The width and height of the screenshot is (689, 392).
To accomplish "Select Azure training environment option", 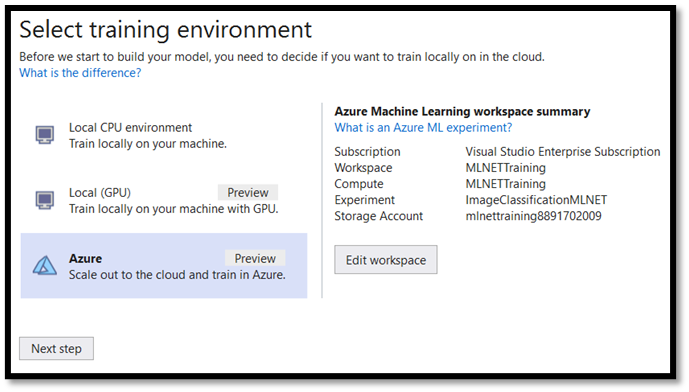I will point(163,266).
